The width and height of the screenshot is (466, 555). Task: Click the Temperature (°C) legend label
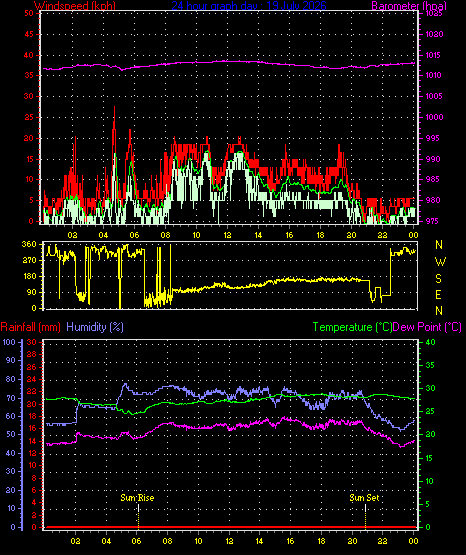pyautogui.click(x=352, y=327)
